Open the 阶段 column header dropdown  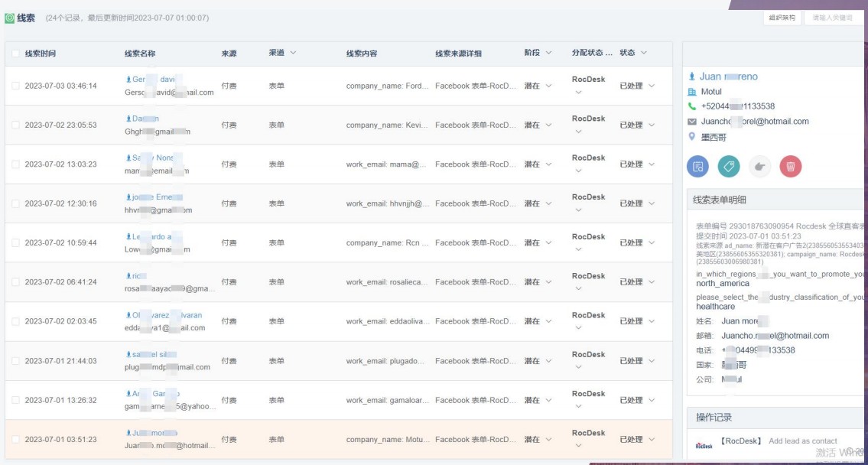[548, 53]
